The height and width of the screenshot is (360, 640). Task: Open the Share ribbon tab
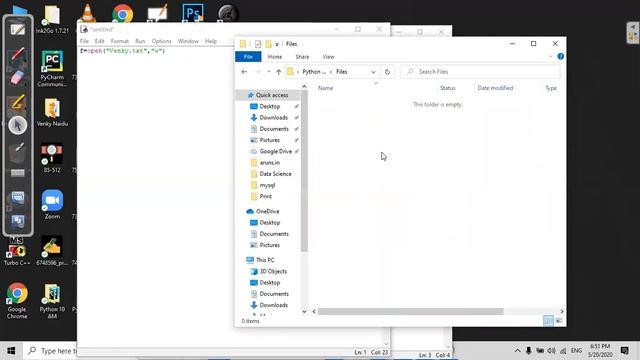(x=302, y=57)
